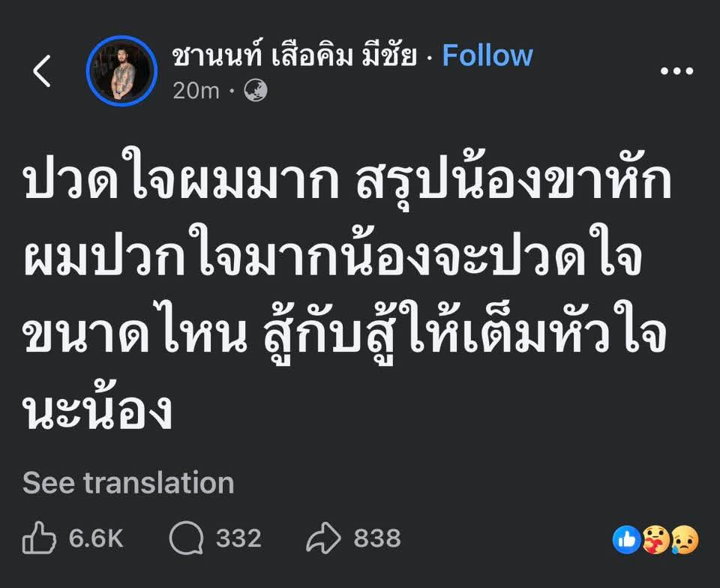Screen dimensions: 720x588
Task: Open the three-dot post options menu
Action: 676,72
